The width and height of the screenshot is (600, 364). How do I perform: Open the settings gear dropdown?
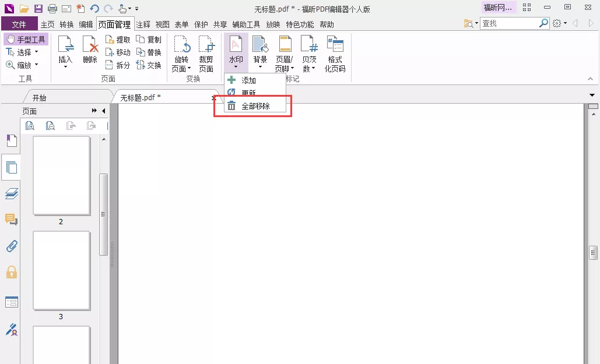pyautogui.click(x=559, y=23)
